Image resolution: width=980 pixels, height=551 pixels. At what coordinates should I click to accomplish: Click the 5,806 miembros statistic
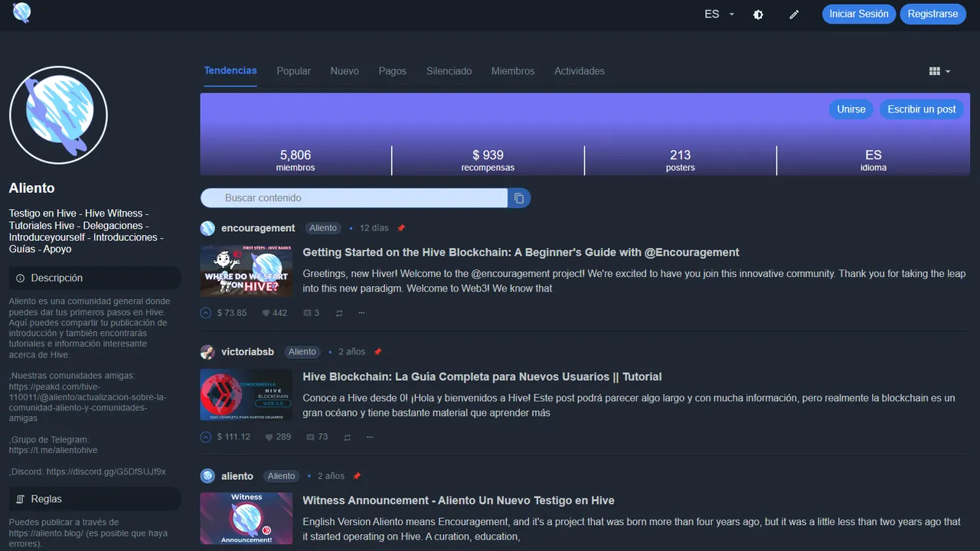point(296,160)
